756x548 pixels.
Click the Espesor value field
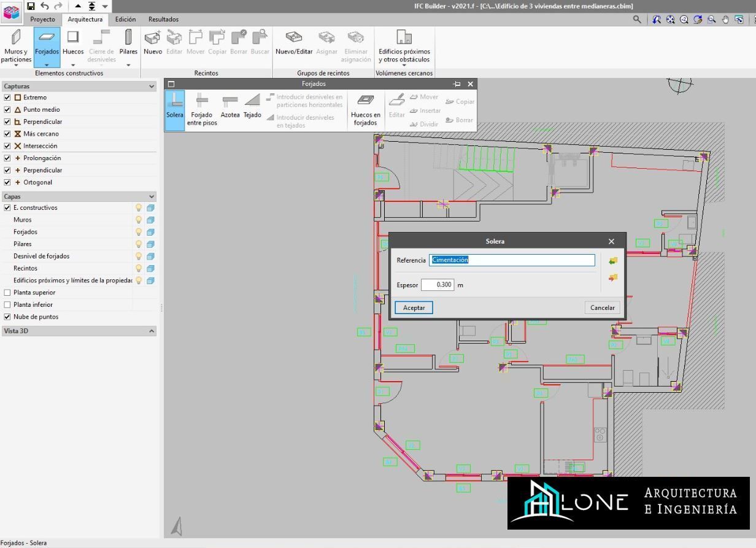[438, 285]
